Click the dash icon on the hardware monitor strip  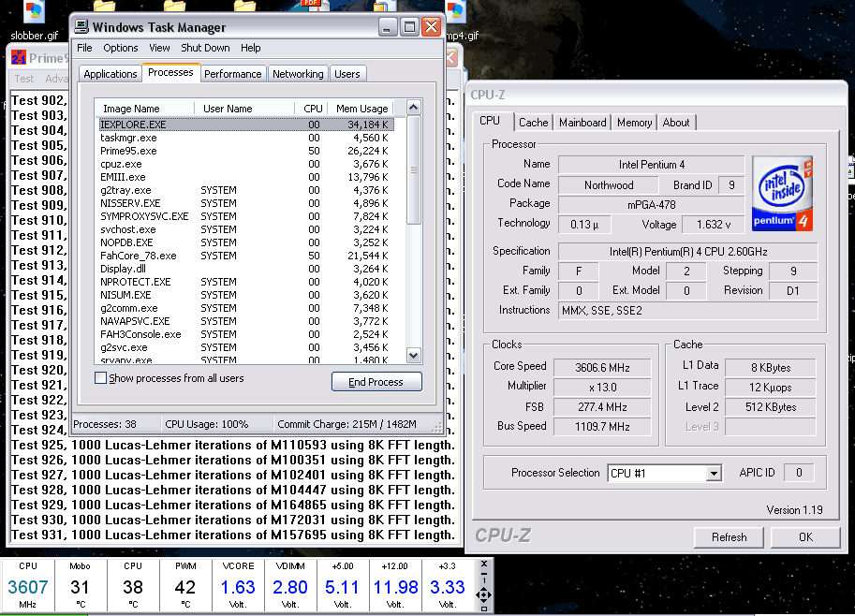pos(483,573)
